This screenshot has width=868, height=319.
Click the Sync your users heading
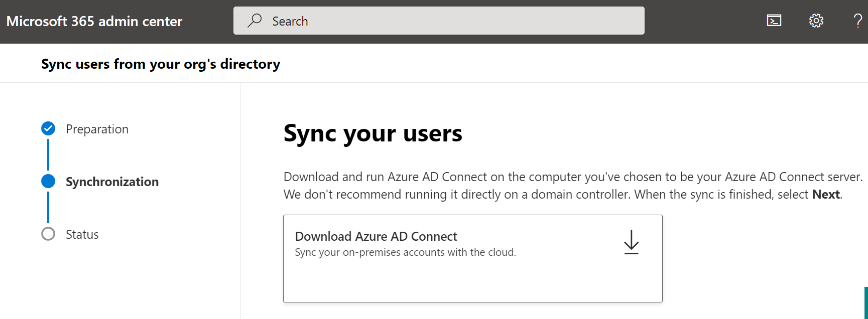[373, 133]
